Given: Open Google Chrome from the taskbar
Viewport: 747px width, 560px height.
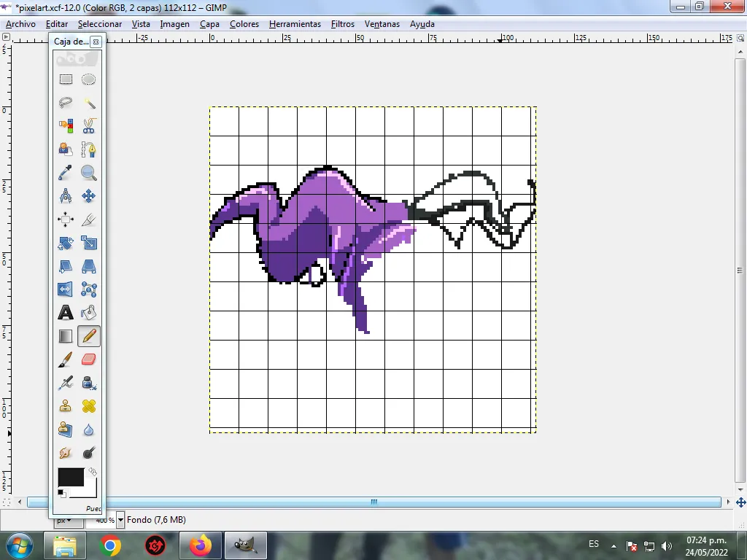Looking at the screenshot, I should (x=110, y=545).
